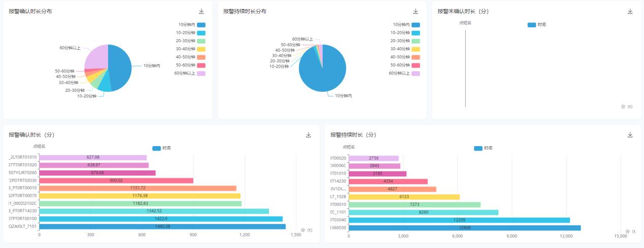Click yellow 30-40分钟 swatch in 报警确认时长分布 legend
Image resolution: width=644 pixels, height=248 pixels.
tap(201, 49)
